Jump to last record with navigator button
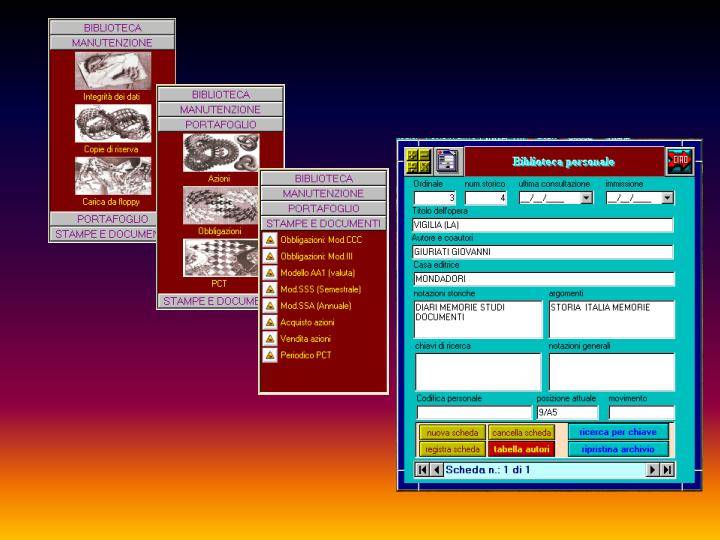Image resolution: width=720 pixels, height=540 pixels. [x=667, y=470]
